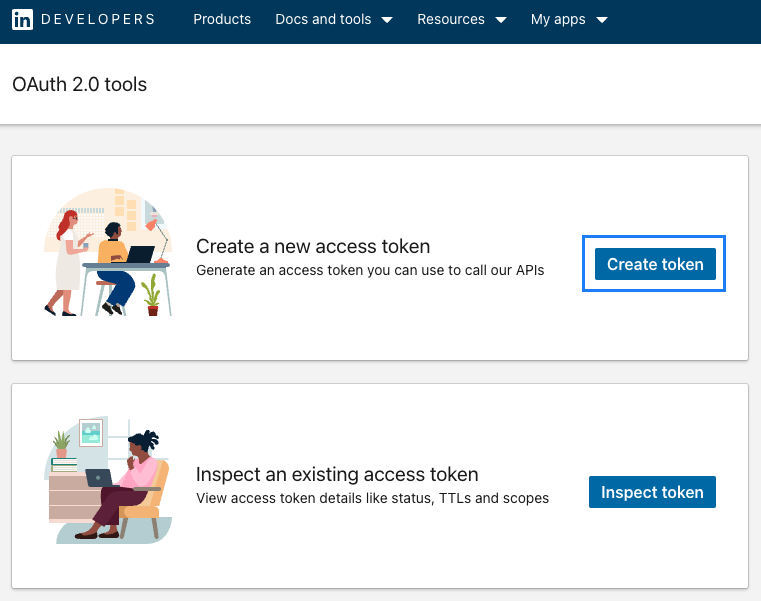Click the Create token button

coord(655,264)
